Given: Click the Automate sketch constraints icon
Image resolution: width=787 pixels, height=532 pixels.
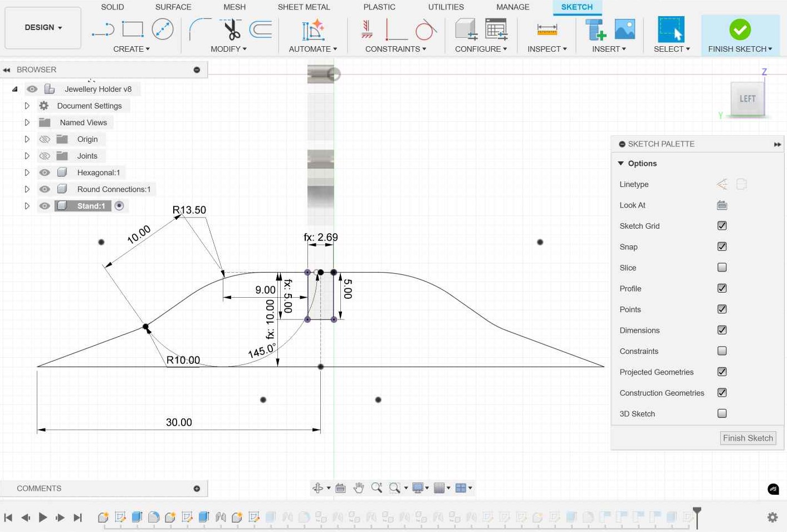Looking at the screenshot, I should point(313,29).
